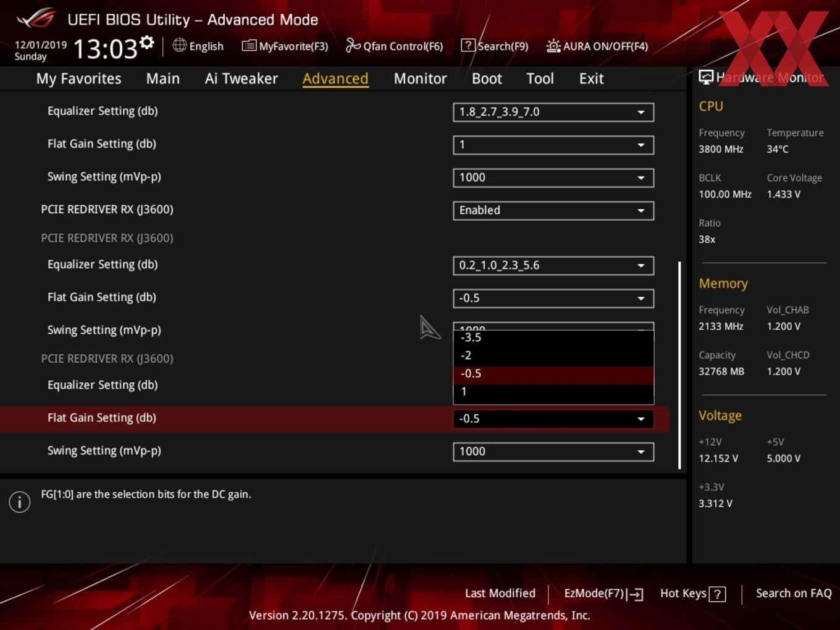Choose -3.5 from the open list

pyautogui.click(x=553, y=337)
